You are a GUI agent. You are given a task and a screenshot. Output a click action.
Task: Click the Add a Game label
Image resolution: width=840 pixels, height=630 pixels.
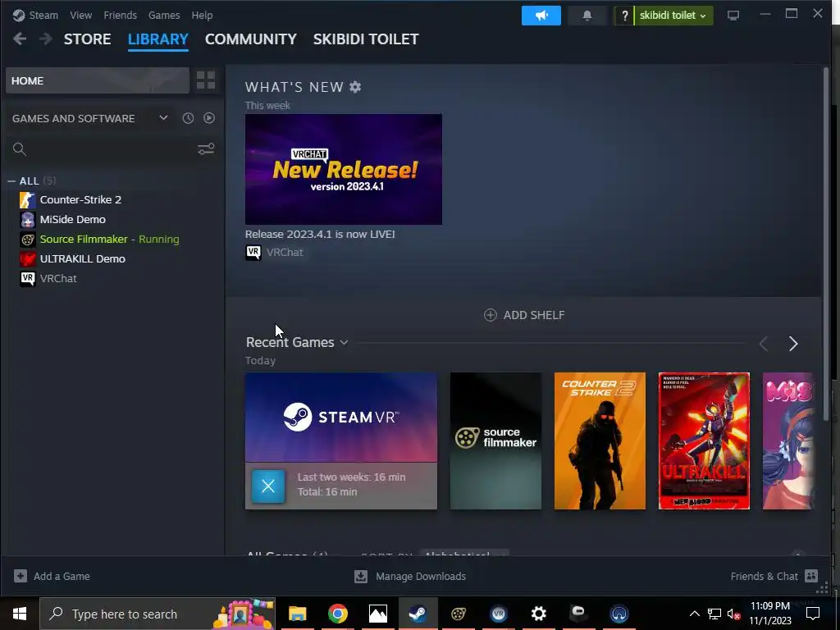coord(62,577)
